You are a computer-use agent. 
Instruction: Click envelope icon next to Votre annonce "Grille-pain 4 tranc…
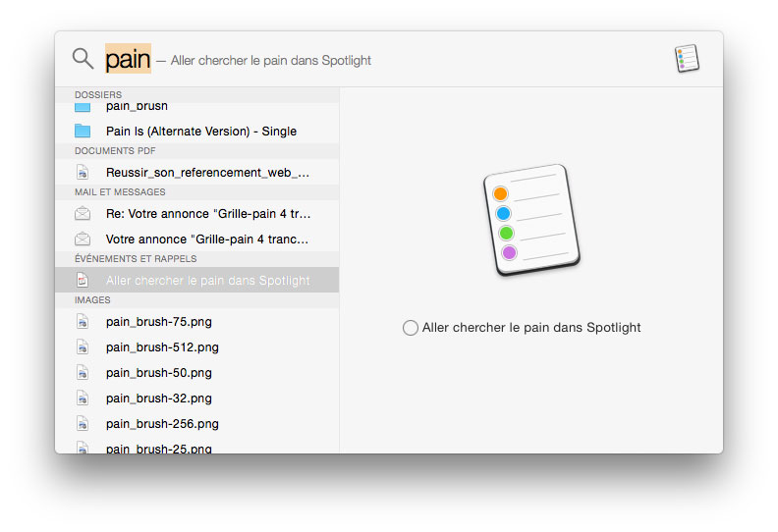pyautogui.click(x=83, y=239)
